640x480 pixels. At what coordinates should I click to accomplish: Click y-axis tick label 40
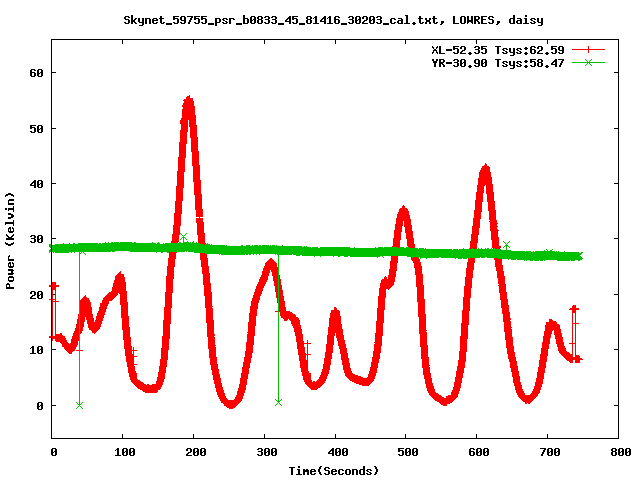coord(36,184)
